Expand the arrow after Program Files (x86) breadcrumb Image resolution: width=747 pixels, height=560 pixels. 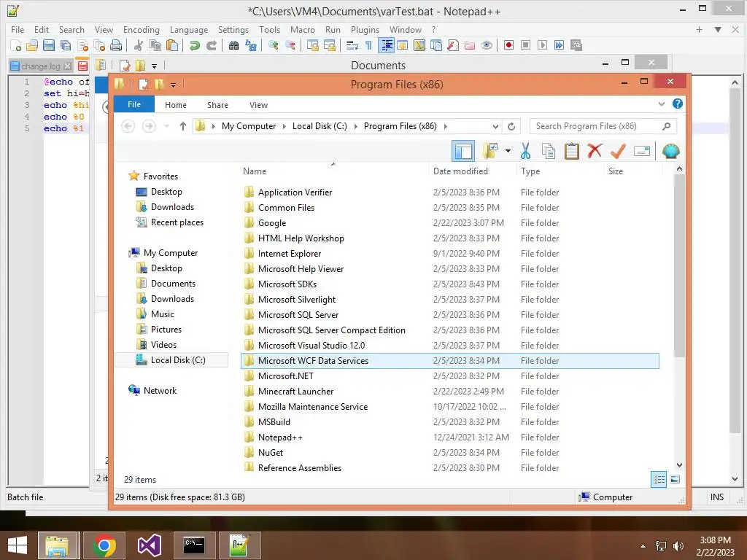446,126
